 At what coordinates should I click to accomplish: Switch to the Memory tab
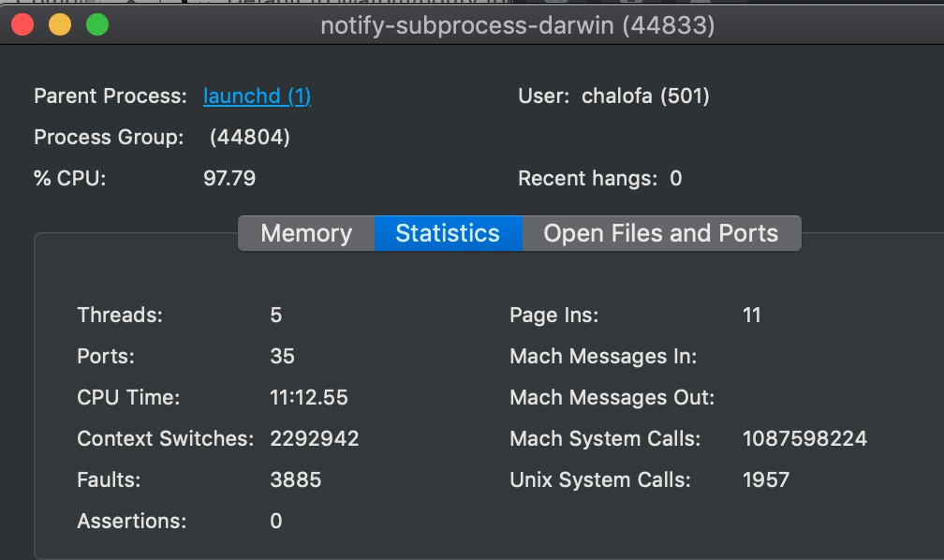pyautogui.click(x=305, y=233)
